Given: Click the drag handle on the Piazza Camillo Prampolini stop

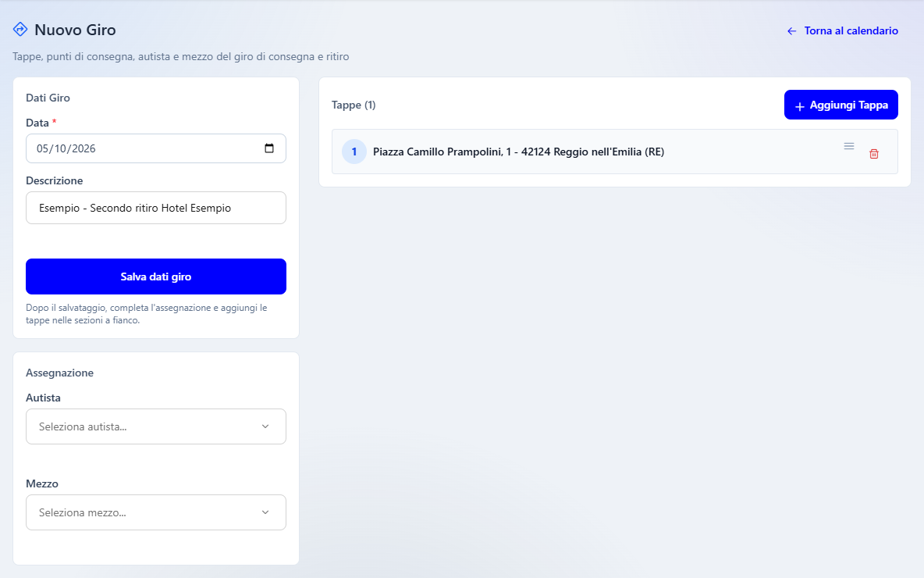Looking at the screenshot, I should (x=848, y=146).
